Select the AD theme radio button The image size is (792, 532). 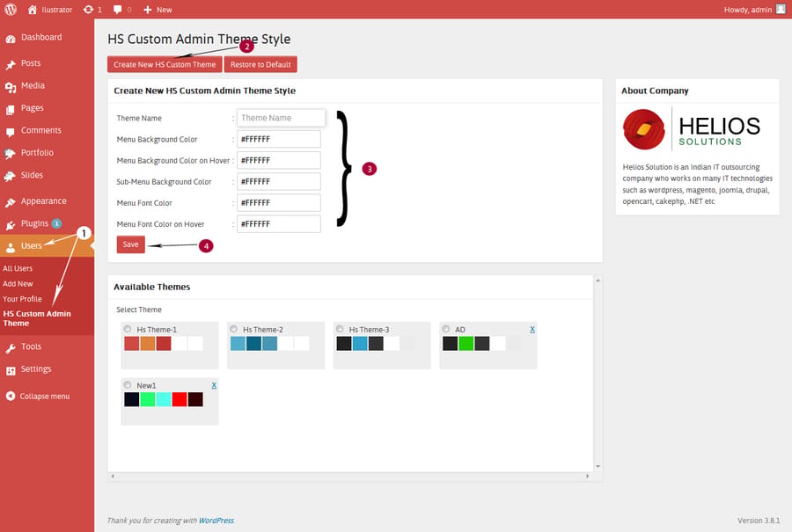(446, 329)
